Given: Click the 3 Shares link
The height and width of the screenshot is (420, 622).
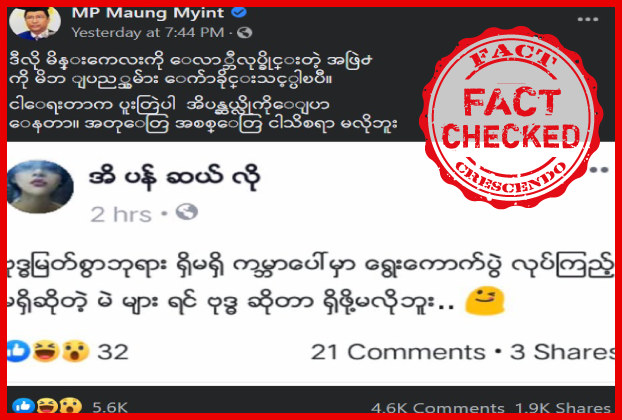Looking at the screenshot, I should pyautogui.click(x=562, y=352).
